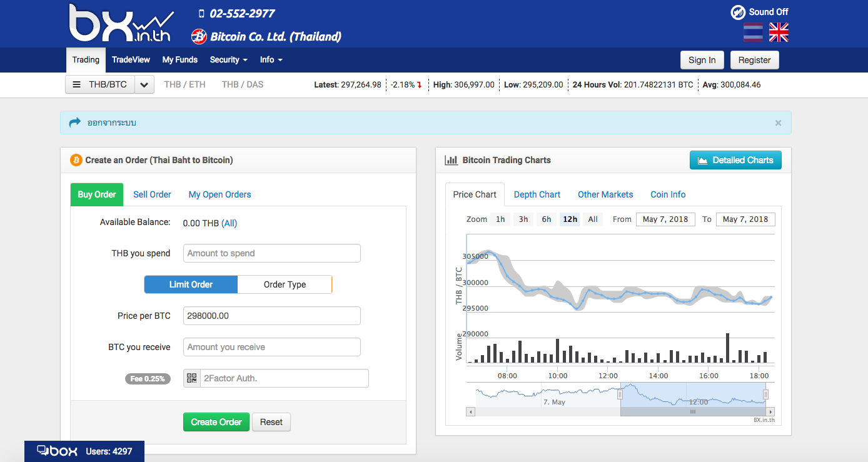Click the left handle of navigator range
This screenshot has width=868, height=462.
click(620, 394)
